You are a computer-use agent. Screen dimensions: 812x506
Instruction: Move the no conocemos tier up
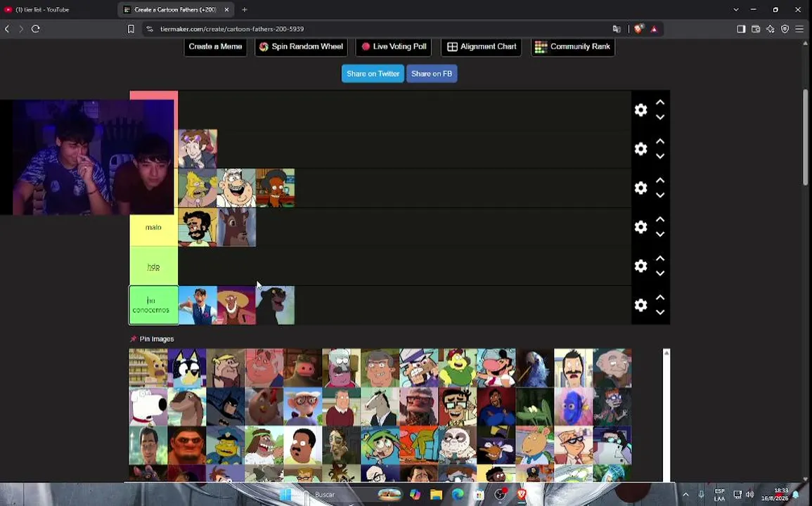pos(660,297)
